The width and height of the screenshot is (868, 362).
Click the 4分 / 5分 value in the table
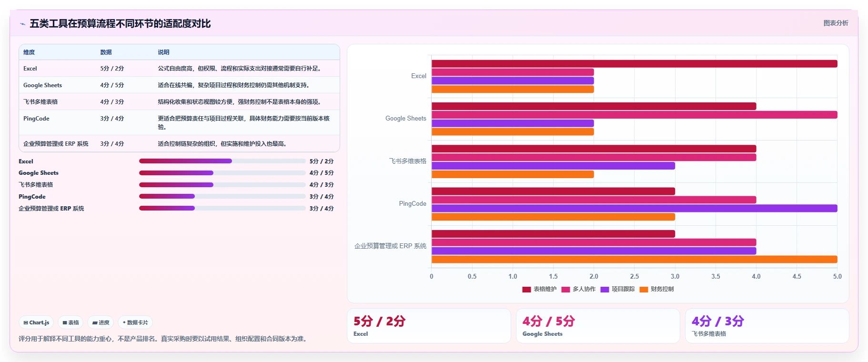coord(112,85)
